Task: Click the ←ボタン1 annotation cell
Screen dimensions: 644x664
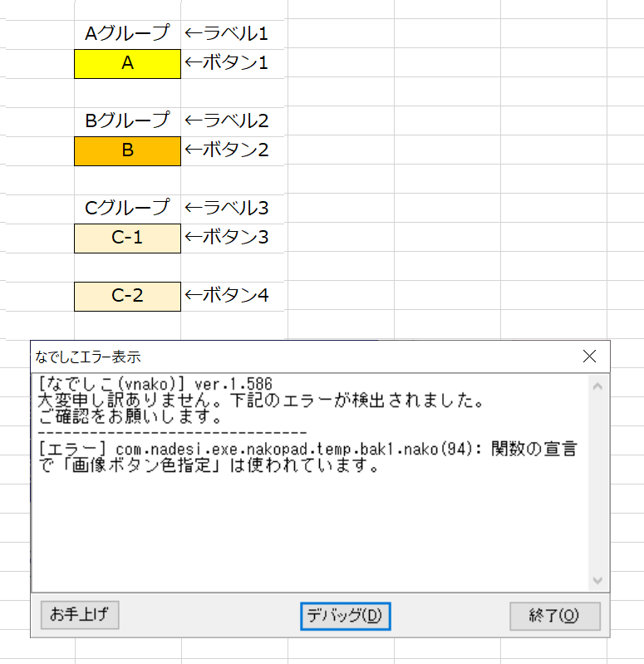Action: [227, 64]
